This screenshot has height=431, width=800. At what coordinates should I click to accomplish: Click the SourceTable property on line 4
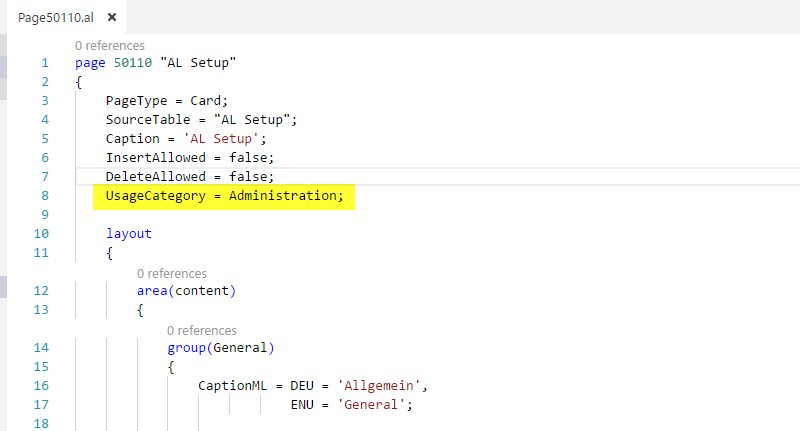click(148, 120)
